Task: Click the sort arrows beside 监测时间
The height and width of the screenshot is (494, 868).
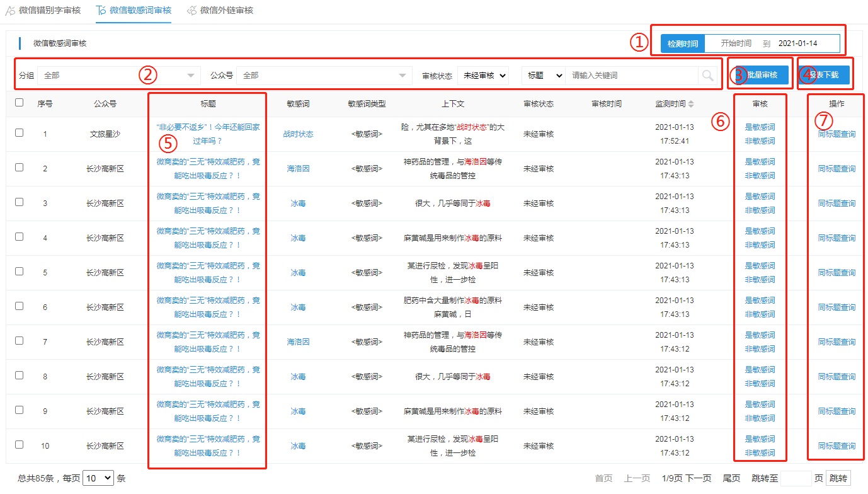Action: click(x=691, y=104)
